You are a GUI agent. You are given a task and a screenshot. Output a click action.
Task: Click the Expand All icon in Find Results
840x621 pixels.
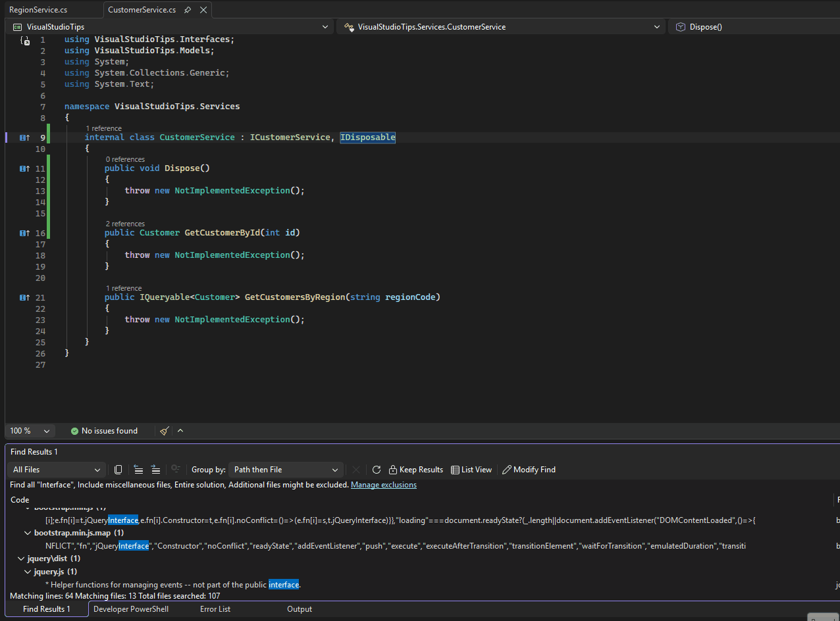pos(155,470)
